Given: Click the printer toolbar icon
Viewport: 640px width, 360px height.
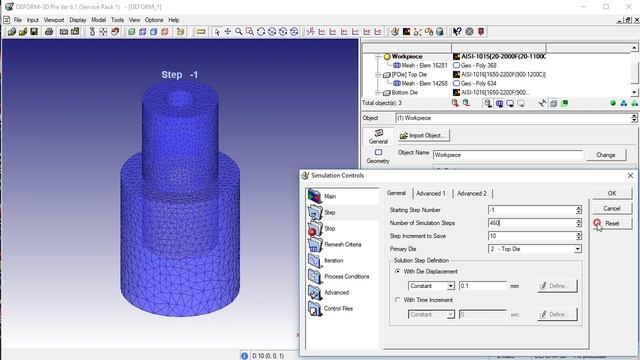Looking at the screenshot, I should [x=49, y=31].
